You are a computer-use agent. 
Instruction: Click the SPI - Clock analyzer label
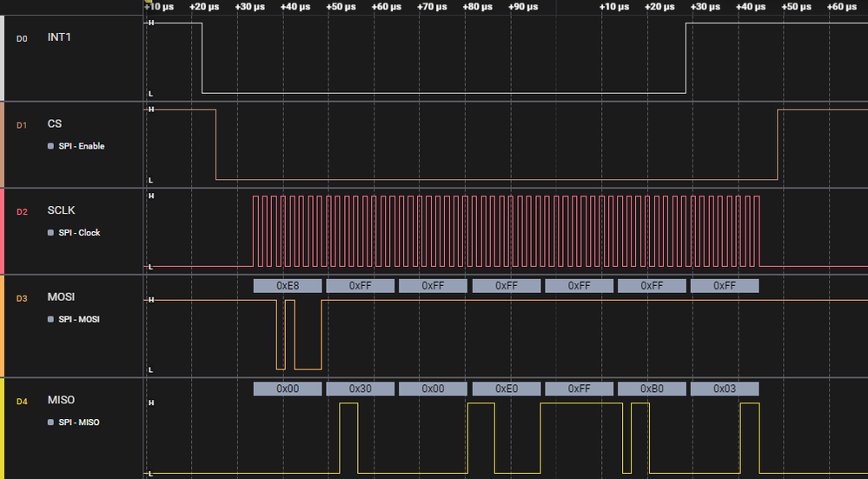click(x=79, y=233)
